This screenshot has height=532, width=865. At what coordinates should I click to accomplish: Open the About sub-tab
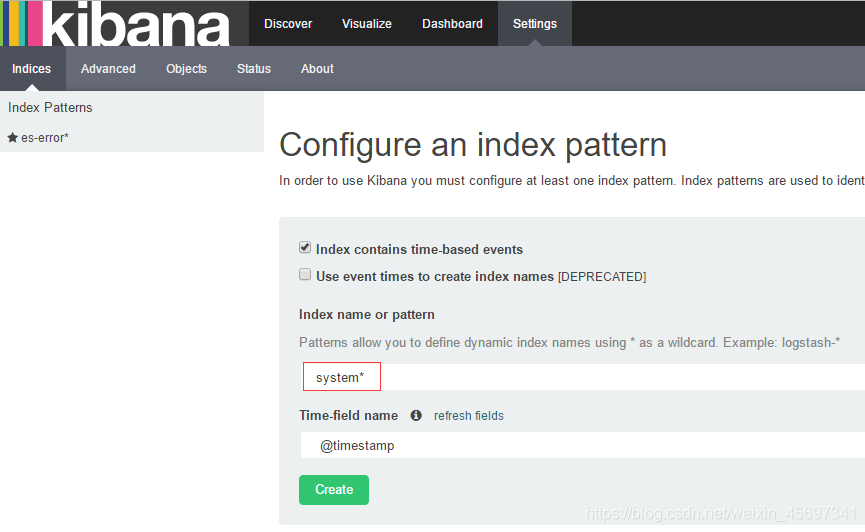coord(317,68)
